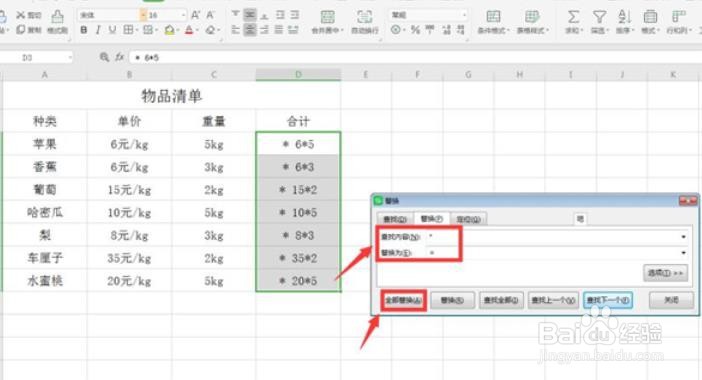This screenshot has width=702, height=380.
Task: Decrease font size with smaller A
Action: point(210,15)
